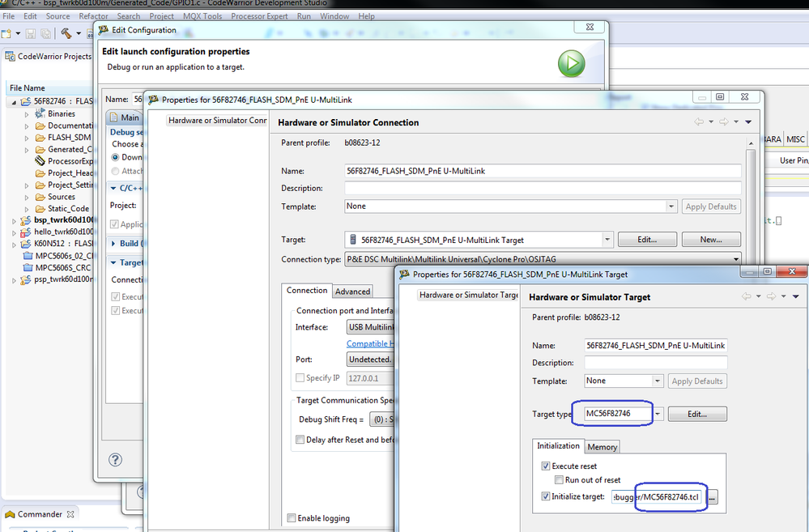Viewport: 809px width, 532px height.
Task: Click the forward navigation arrow in Connection properties
Action: (724, 121)
